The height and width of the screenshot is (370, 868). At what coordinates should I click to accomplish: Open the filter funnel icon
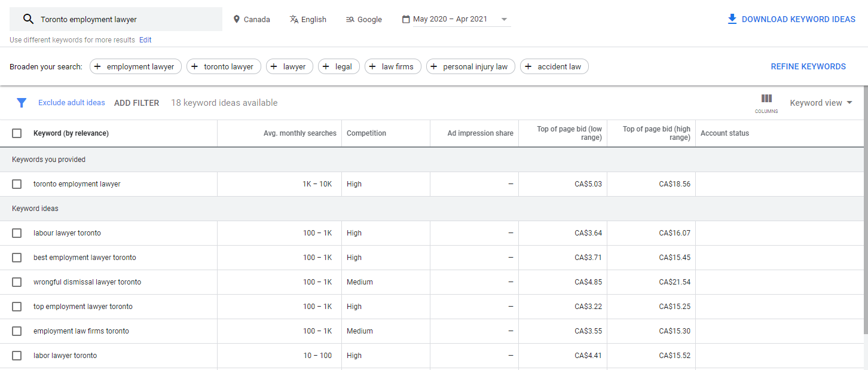point(22,102)
